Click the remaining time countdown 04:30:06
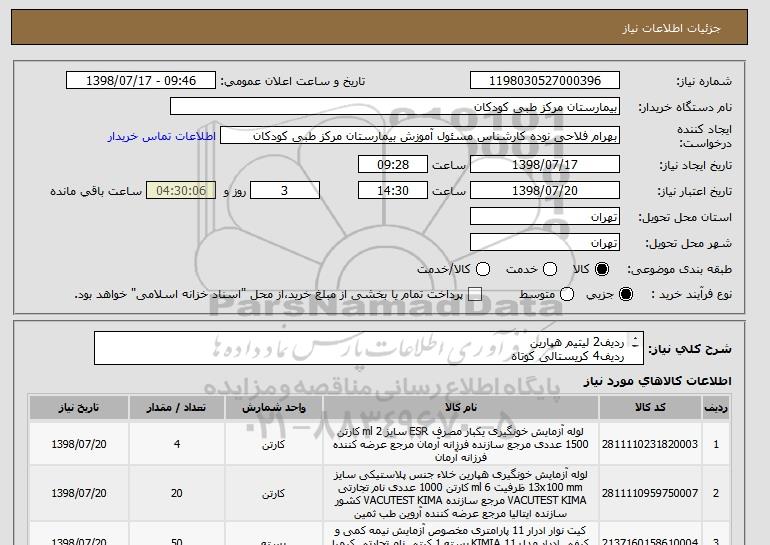This screenshot has height=545, width=770. click(181, 191)
